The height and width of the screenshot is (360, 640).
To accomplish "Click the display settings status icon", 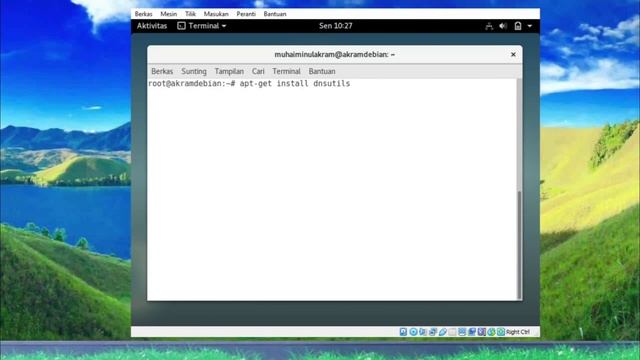I will click(462, 332).
